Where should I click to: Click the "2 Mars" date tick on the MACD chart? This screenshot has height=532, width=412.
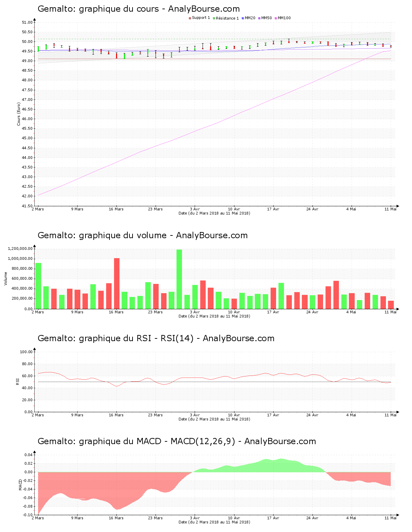click(x=38, y=518)
